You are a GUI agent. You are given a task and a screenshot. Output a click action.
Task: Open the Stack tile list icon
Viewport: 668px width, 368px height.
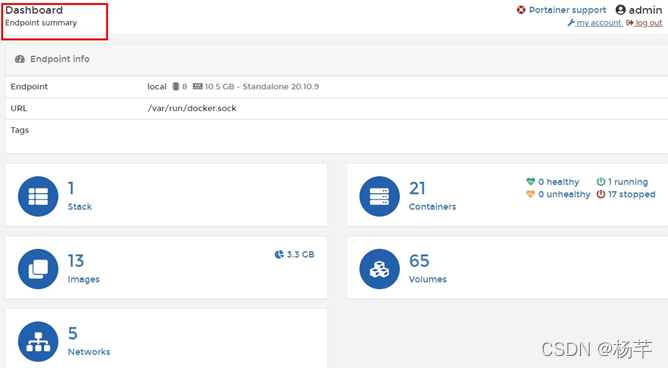pos(38,196)
